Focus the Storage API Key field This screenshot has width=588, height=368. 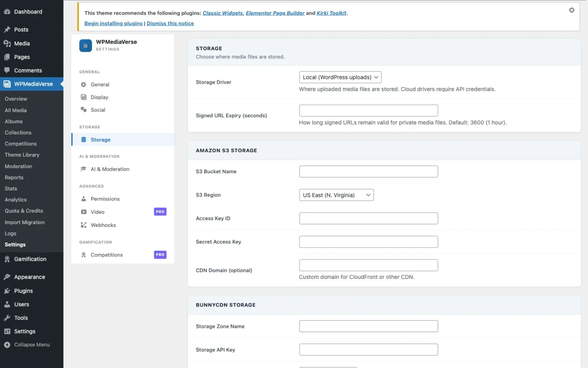369,350
